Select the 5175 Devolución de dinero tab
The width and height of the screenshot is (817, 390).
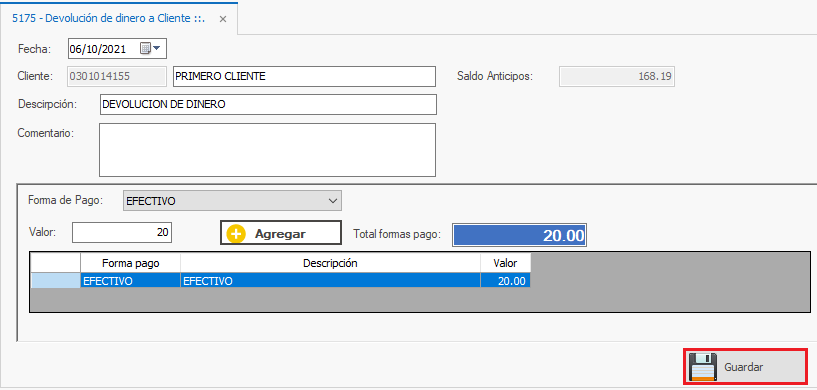[108, 18]
